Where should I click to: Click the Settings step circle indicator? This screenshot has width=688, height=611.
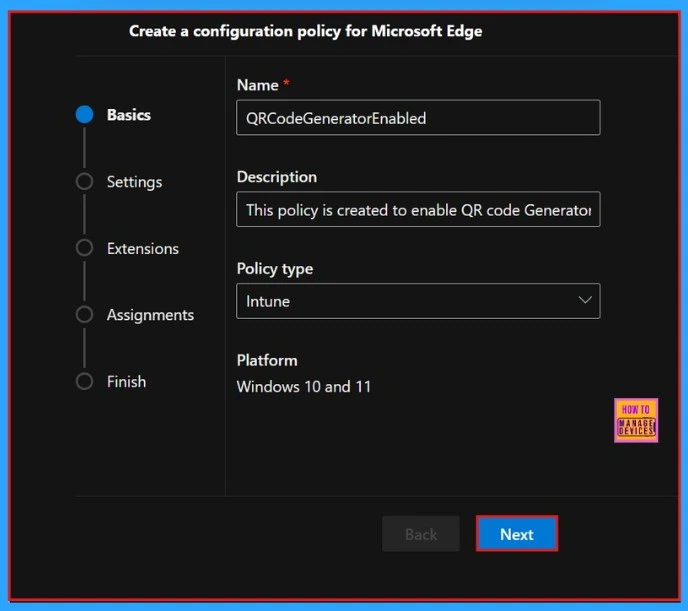tap(84, 181)
